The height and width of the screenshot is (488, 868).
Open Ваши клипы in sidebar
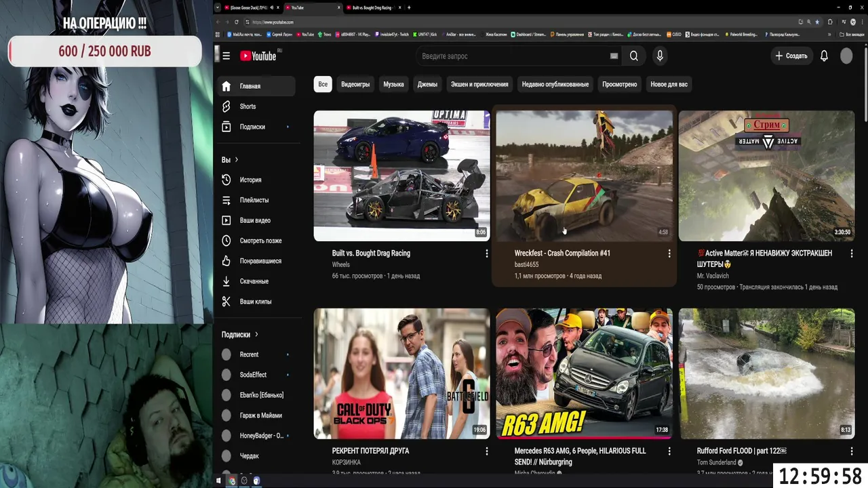click(256, 302)
